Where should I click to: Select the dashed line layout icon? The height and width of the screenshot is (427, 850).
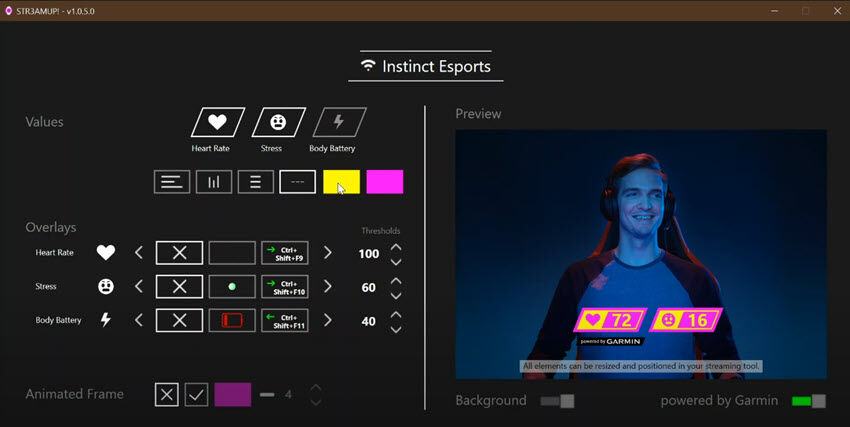[298, 182]
